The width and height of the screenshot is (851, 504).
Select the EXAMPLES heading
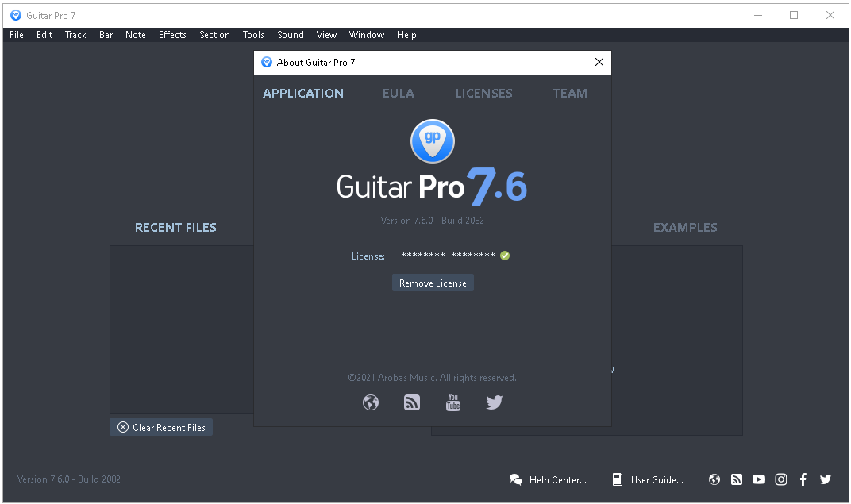point(685,228)
